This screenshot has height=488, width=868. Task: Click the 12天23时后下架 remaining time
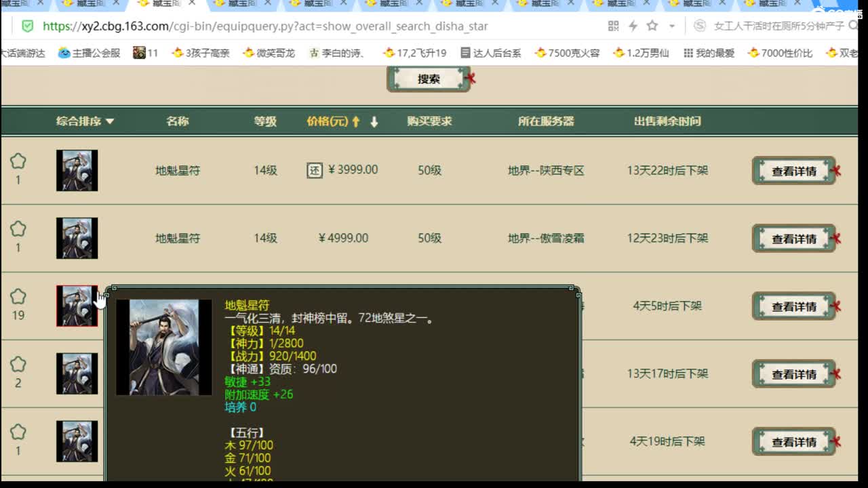coord(667,239)
